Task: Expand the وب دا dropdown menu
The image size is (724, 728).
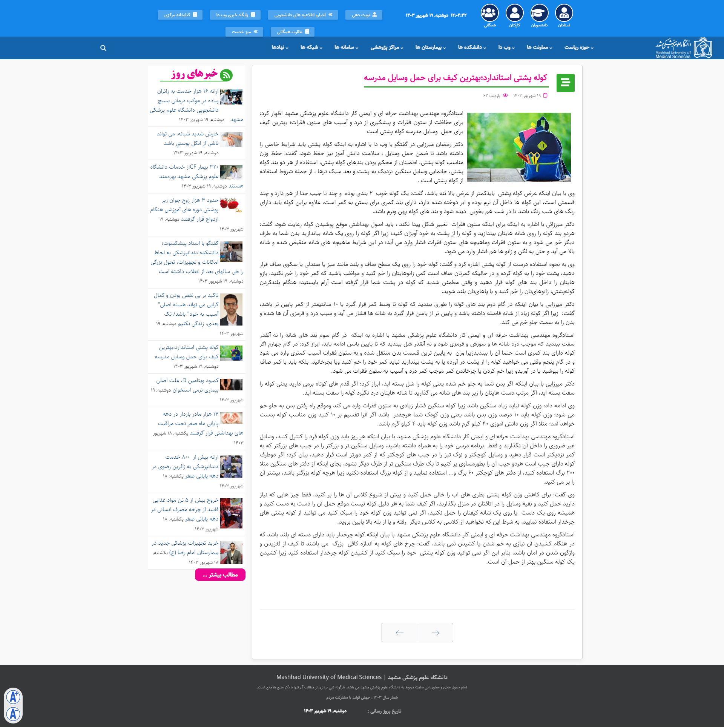Action: click(x=506, y=47)
